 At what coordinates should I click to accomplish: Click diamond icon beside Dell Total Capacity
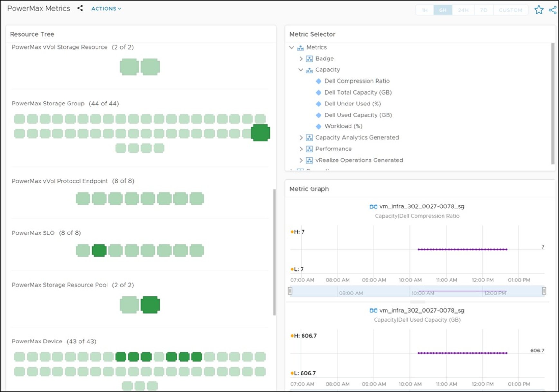(x=319, y=92)
